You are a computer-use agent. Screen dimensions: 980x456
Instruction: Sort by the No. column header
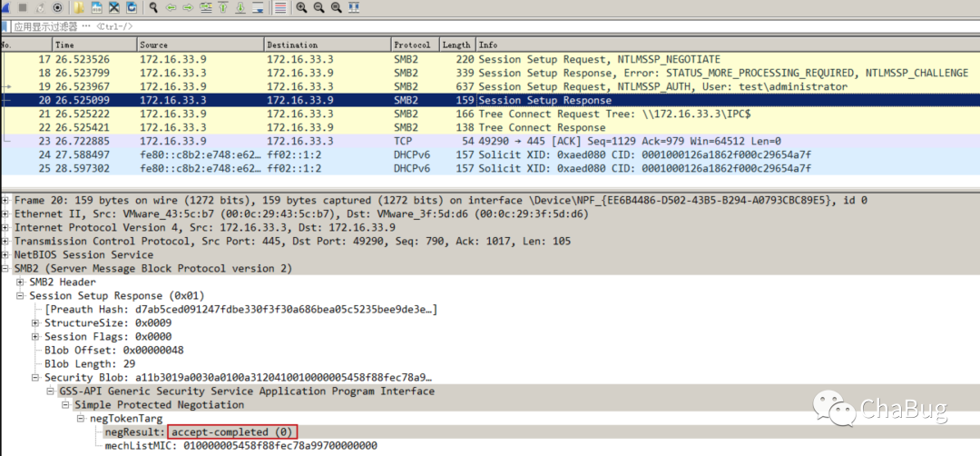(x=25, y=45)
